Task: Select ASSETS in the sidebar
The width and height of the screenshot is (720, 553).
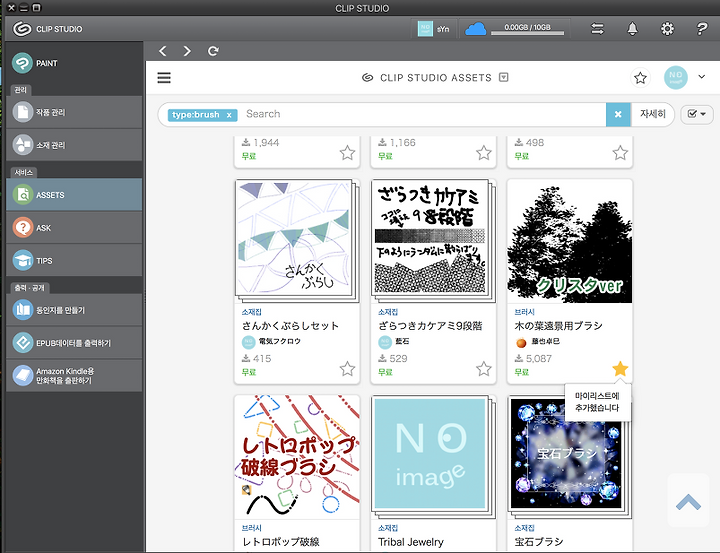Action: 74,195
